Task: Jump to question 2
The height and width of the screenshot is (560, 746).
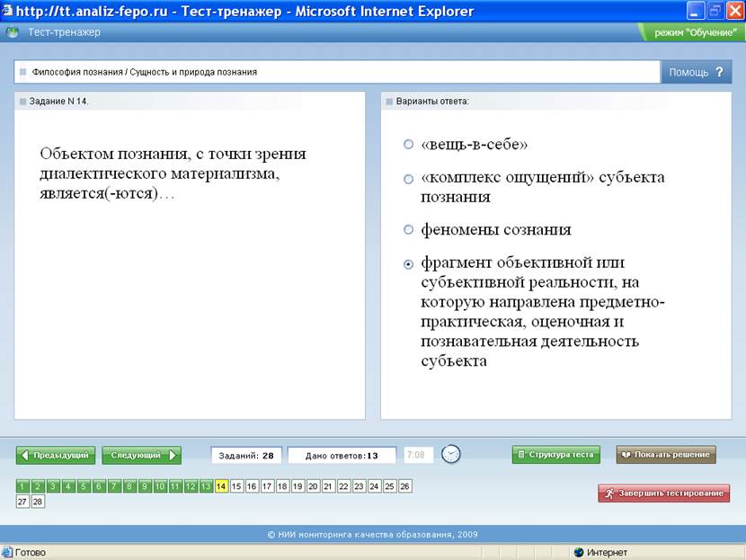Action: 38,486
